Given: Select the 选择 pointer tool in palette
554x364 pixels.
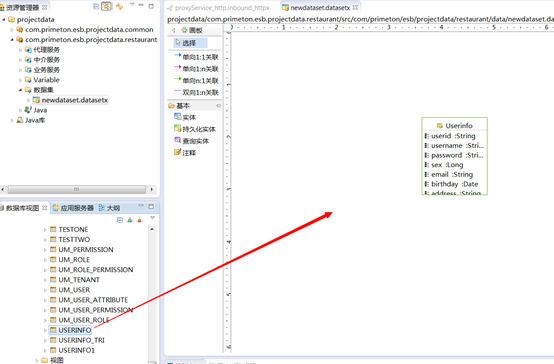Looking at the screenshot, I should (x=190, y=43).
